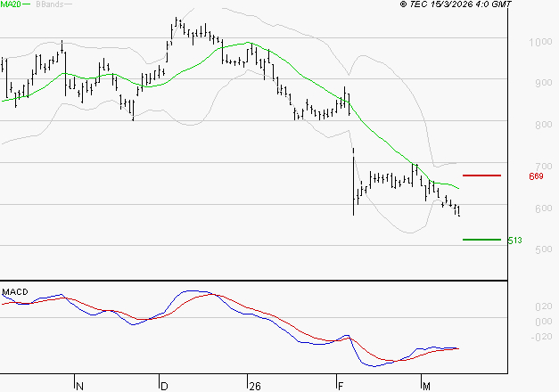This screenshot has height=392, width=559.
Task: Click the green 513 support value
Action: tap(514, 241)
